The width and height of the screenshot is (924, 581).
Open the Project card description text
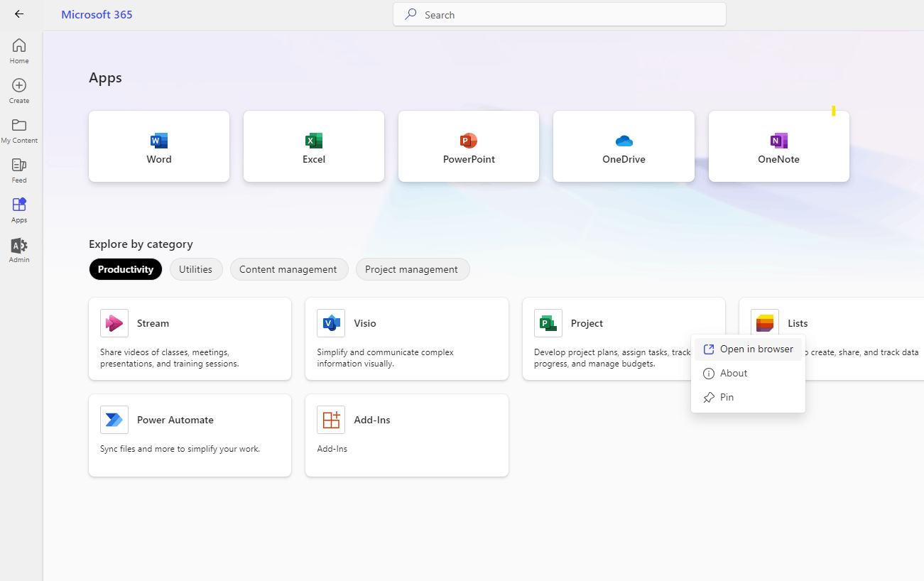[612, 358]
